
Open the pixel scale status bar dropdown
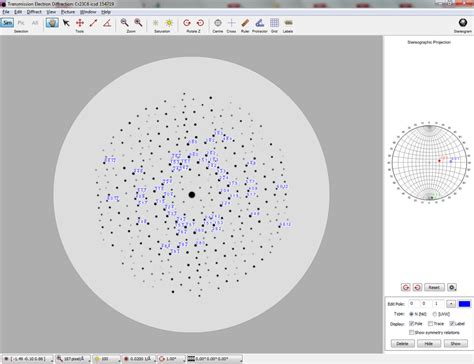(73, 359)
